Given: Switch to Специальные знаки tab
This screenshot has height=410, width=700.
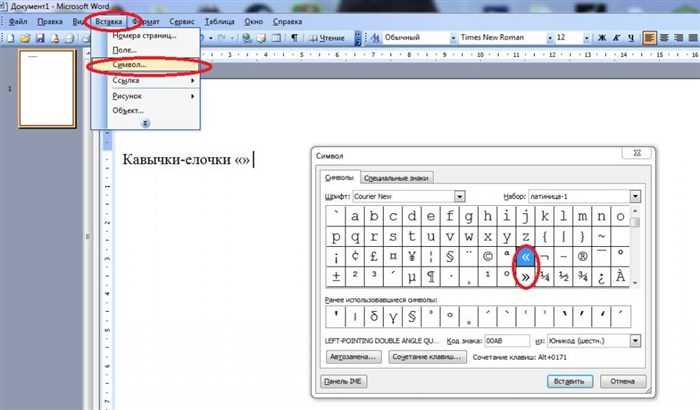Looking at the screenshot, I should [396, 178].
